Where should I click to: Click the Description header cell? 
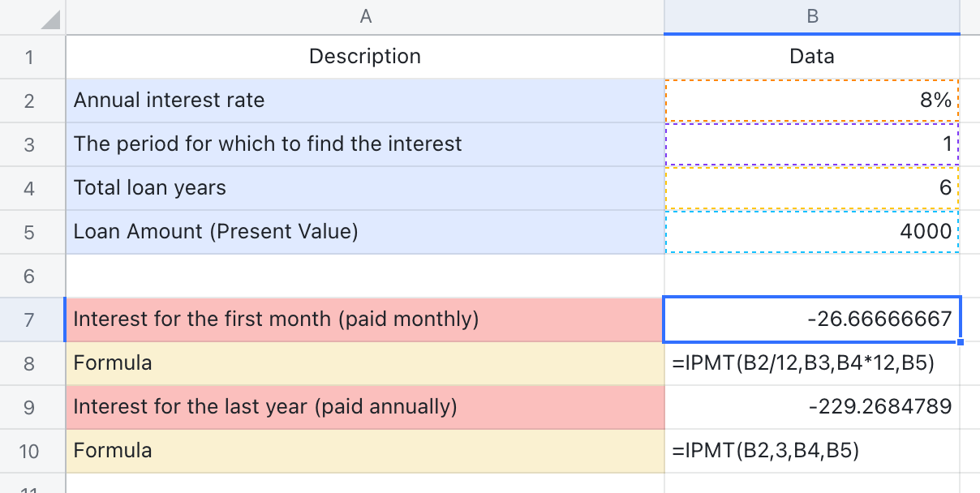tap(363, 56)
